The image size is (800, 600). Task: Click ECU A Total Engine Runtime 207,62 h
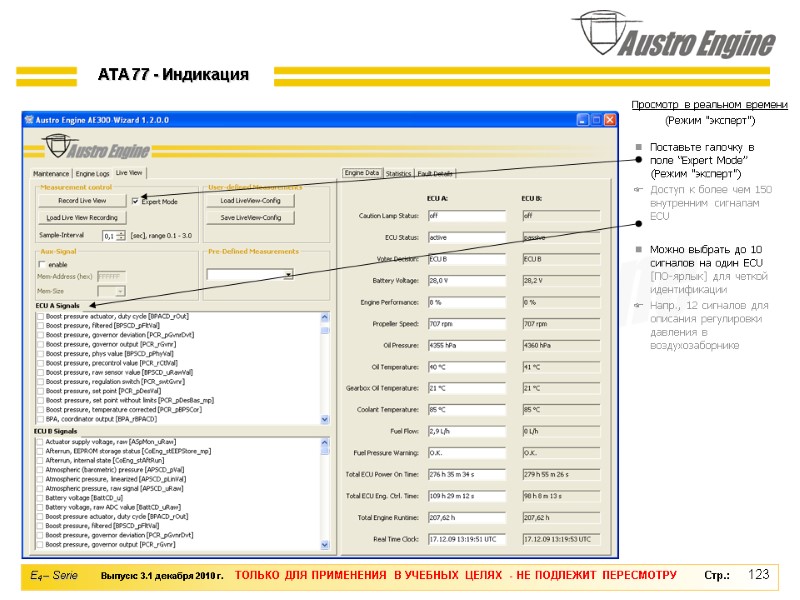coord(466,518)
